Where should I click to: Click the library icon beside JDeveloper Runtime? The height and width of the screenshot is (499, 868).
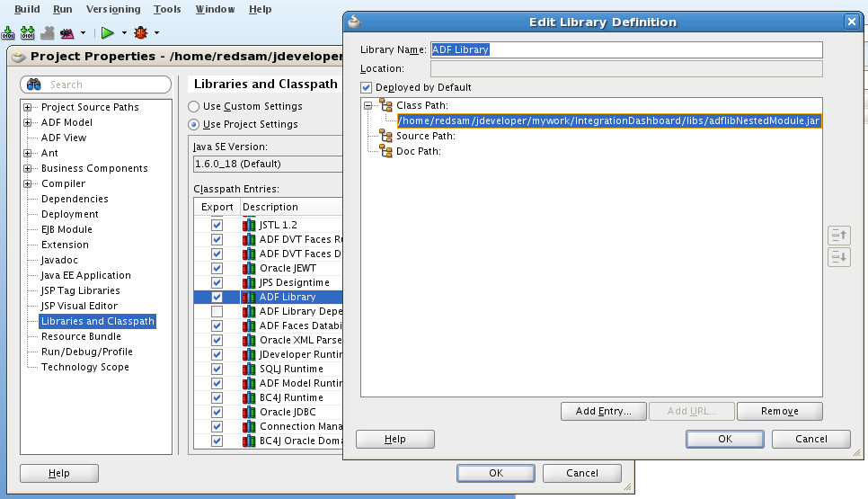249,354
